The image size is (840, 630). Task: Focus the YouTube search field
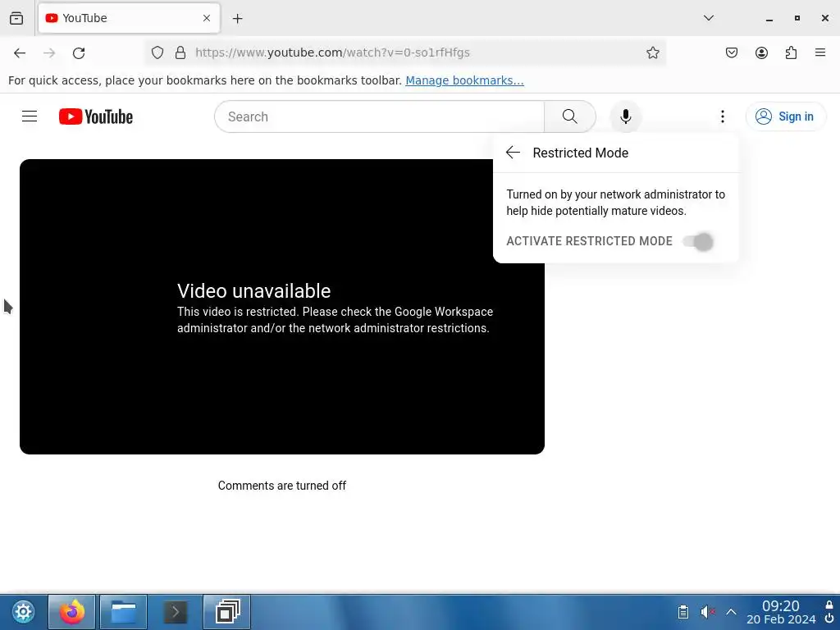click(x=379, y=116)
